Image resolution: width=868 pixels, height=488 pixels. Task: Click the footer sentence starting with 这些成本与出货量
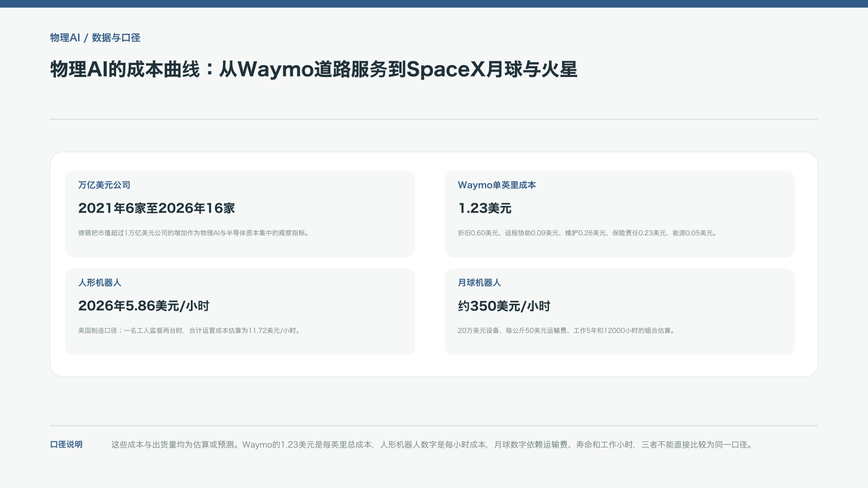pos(433,445)
